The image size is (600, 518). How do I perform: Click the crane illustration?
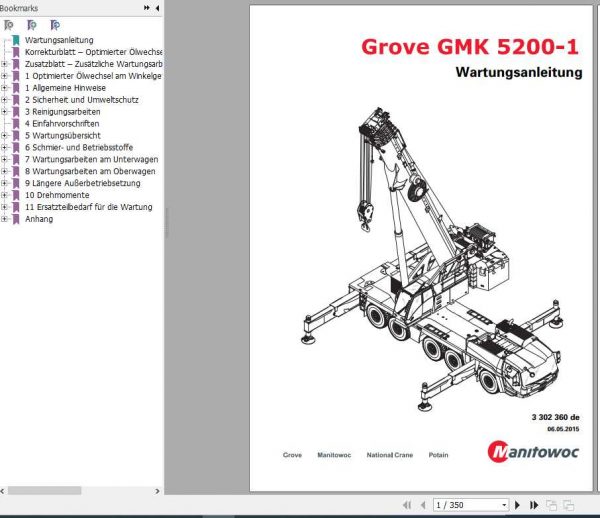(x=430, y=259)
